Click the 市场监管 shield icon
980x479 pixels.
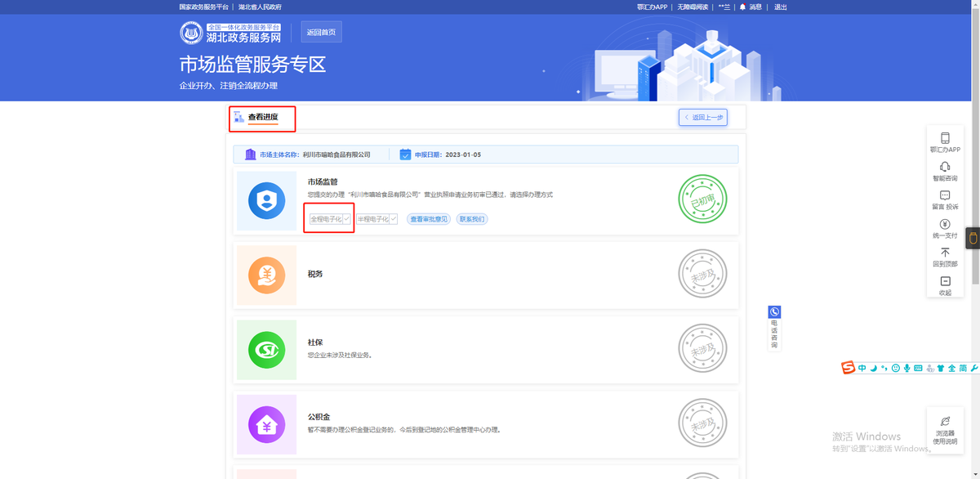coord(266,201)
